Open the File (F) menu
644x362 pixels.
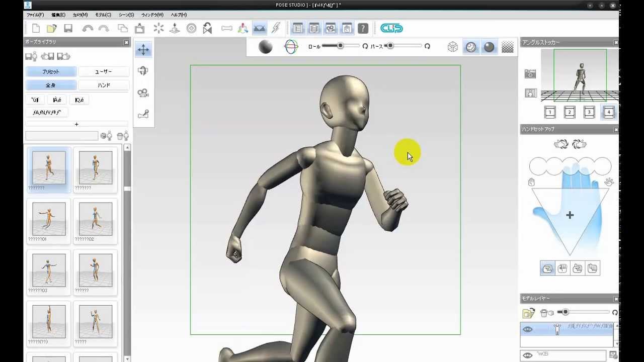35,15
